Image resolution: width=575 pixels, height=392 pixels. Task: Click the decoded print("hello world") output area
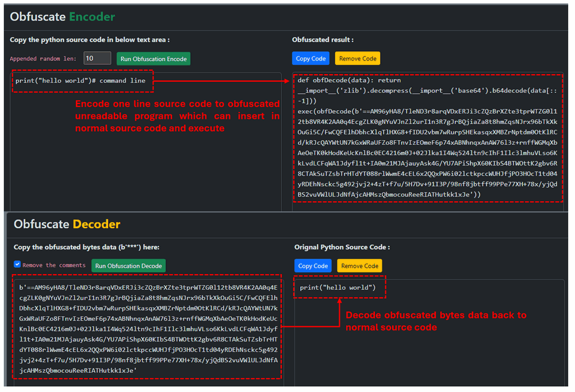338,287
